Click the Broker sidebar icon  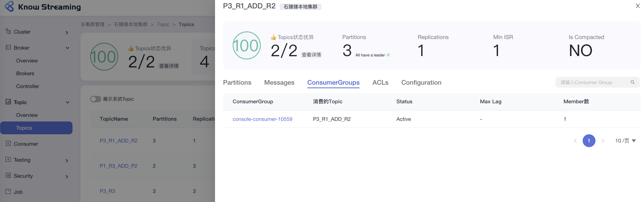(x=8, y=48)
